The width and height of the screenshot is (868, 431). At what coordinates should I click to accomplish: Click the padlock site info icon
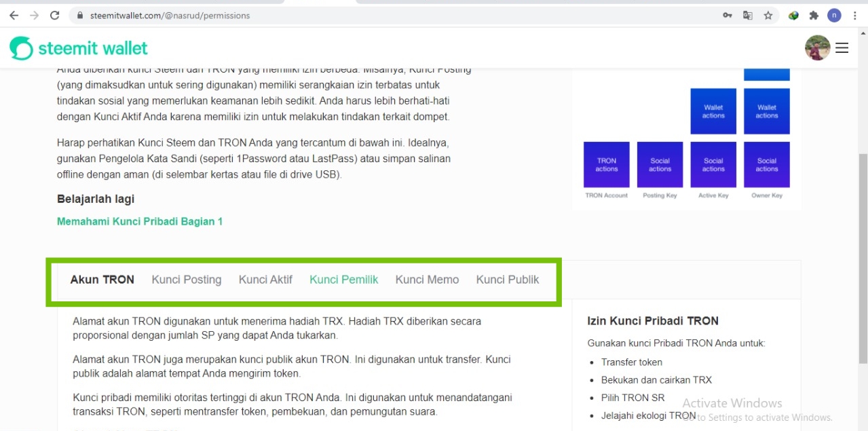[x=80, y=16]
